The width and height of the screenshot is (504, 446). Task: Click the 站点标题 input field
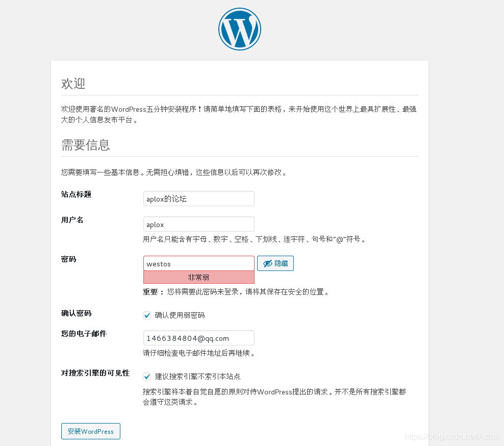click(198, 199)
